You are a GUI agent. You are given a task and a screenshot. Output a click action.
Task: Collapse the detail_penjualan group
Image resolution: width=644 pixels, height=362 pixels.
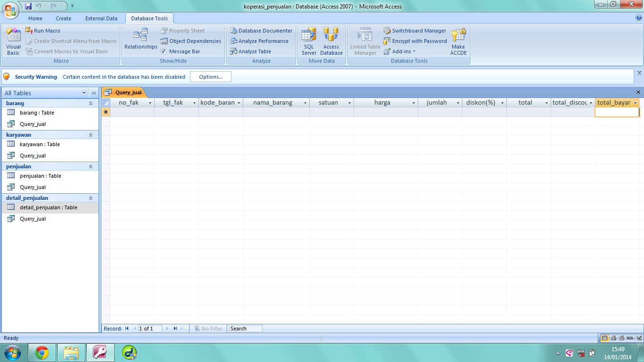[x=91, y=198]
